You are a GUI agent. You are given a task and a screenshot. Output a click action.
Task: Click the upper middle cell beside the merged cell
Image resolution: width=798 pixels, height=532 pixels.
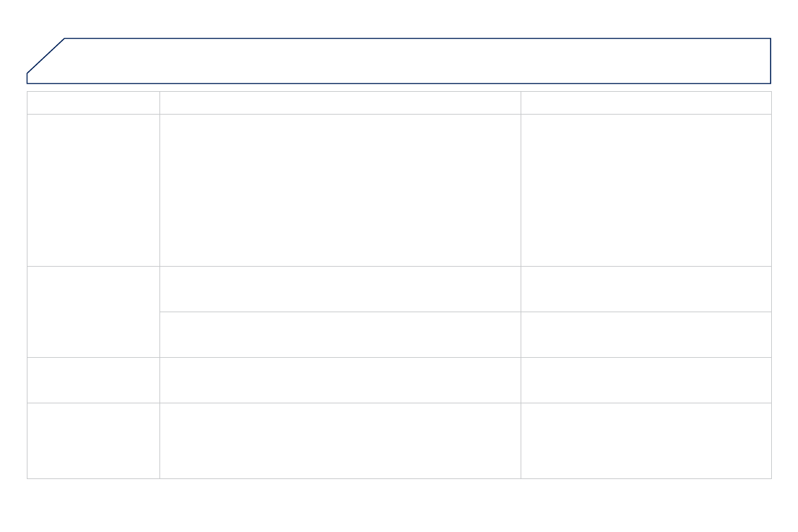340,289
